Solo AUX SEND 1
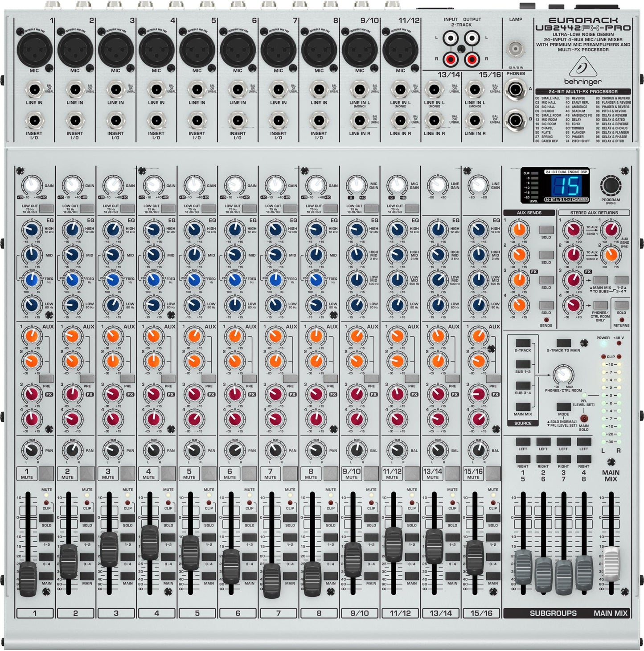The width and height of the screenshot is (644, 651). point(546,230)
